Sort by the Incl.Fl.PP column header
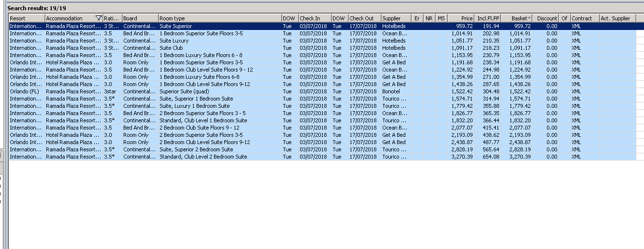 [487, 18]
